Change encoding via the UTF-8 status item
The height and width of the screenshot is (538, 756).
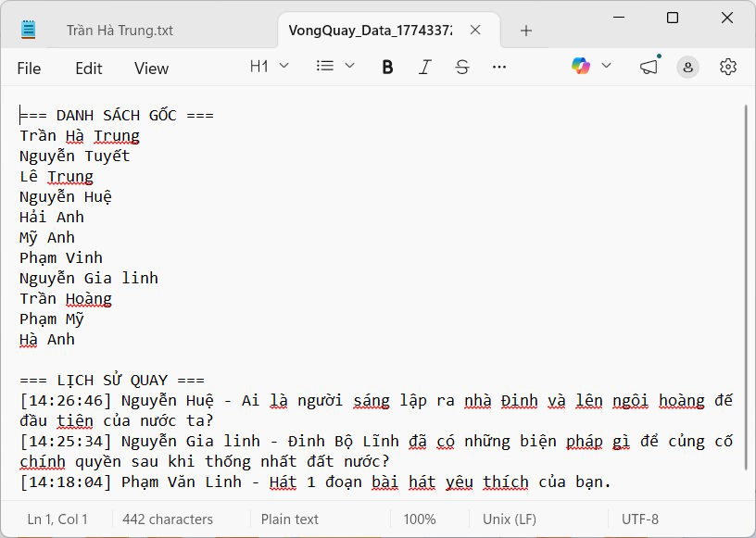(x=640, y=519)
